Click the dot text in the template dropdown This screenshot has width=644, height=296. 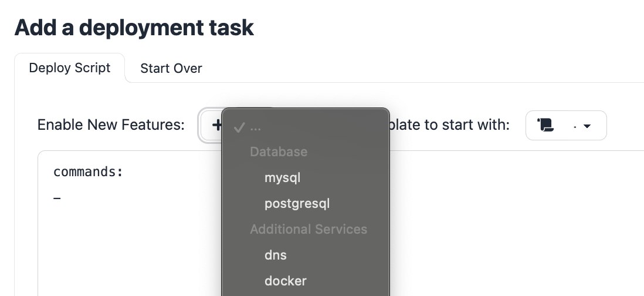tap(574, 126)
